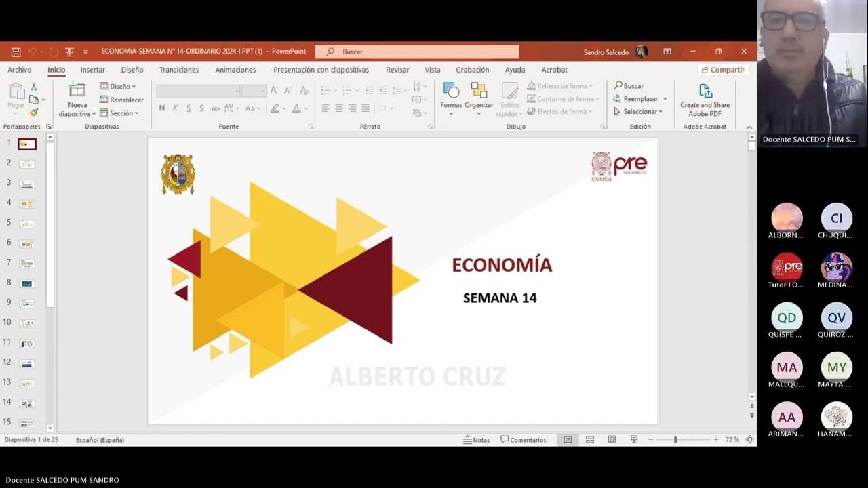The height and width of the screenshot is (488, 868).
Task: Switch to Reading view icon
Action: click(x=612, y=440)
